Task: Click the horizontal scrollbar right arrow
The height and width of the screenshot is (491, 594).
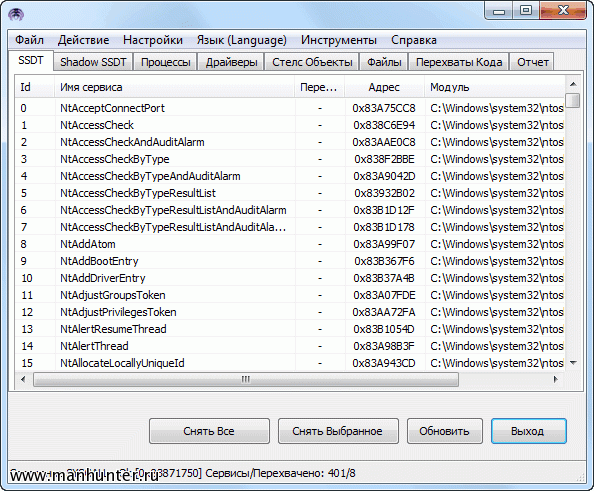Action: click(556, 379)
